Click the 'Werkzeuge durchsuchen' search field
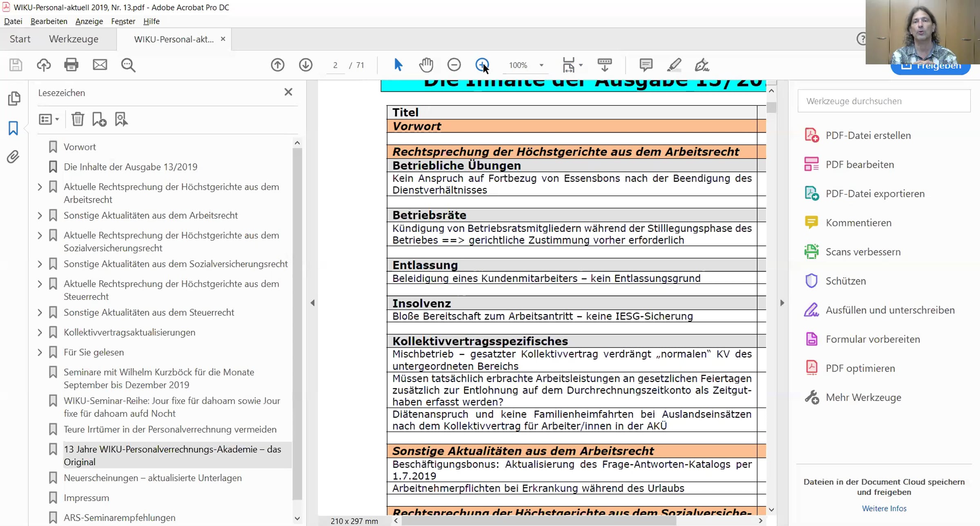Screen dimensions: 980x526 point(884,101)
